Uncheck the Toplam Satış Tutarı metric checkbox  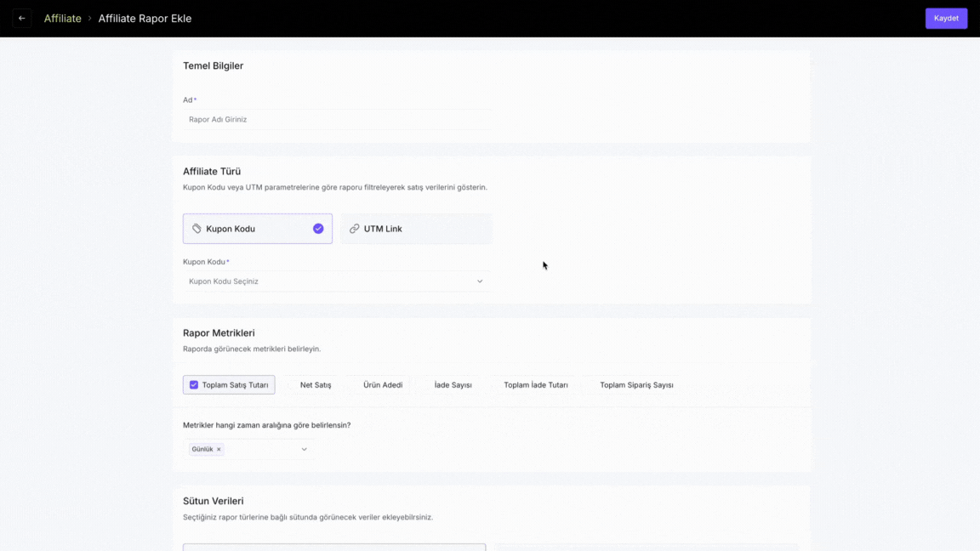click(194, 385)
